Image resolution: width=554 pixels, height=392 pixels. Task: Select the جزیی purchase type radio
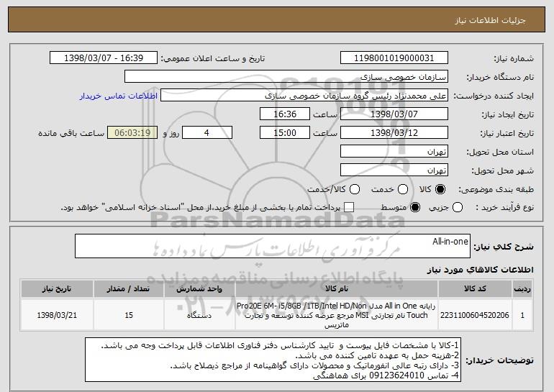pyautogui.click(x=457, y=208)
